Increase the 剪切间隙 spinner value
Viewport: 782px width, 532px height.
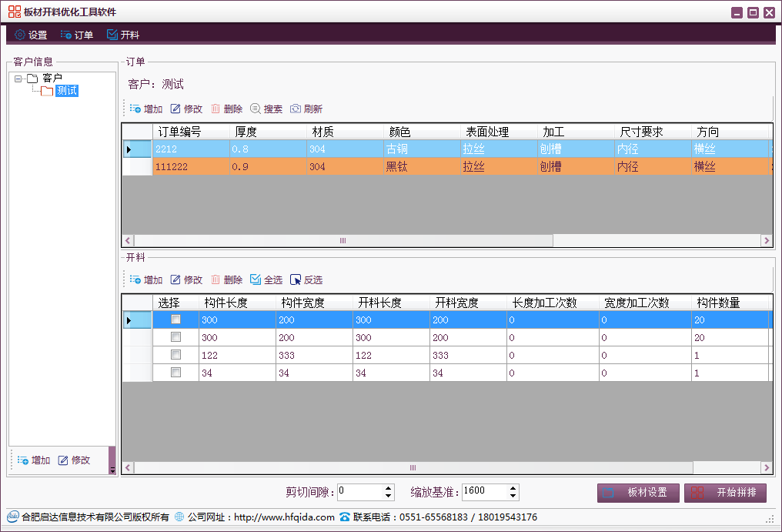pyautogui.click(x=387, y=487)
